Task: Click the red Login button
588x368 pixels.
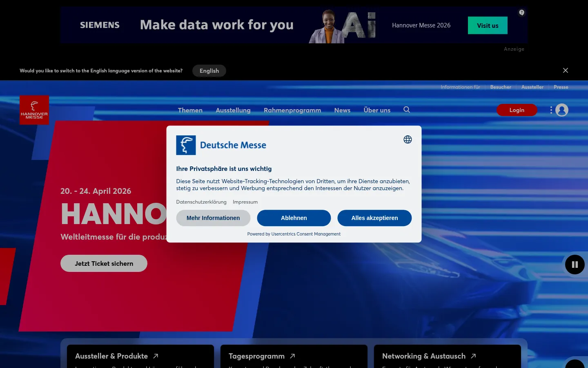Action: point(517,110)
